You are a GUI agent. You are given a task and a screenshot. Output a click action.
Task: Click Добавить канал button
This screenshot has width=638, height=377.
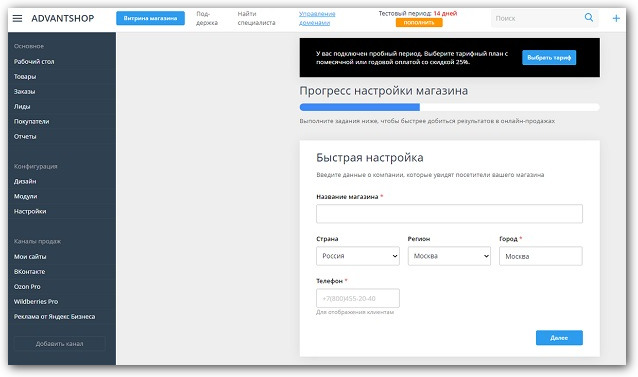[59, 344]
